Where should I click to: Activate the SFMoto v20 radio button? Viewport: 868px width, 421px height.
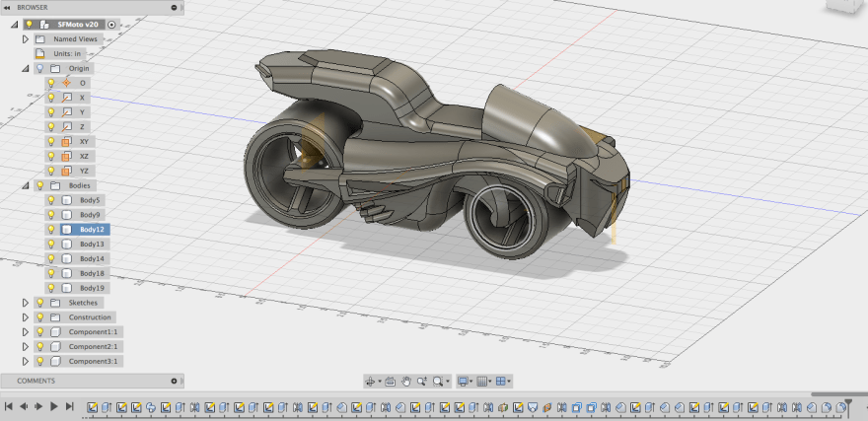[111, 24]
